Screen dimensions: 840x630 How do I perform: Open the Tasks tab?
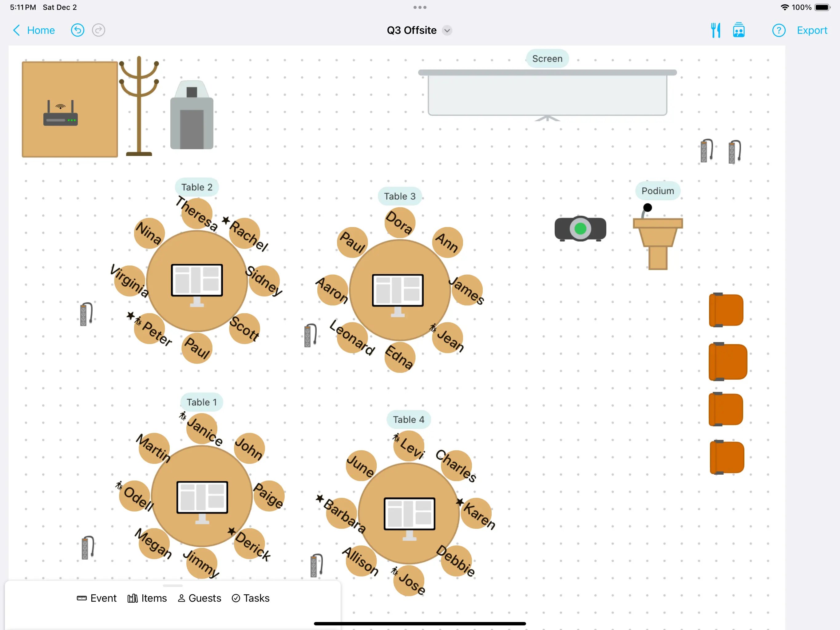coord(251,598)
